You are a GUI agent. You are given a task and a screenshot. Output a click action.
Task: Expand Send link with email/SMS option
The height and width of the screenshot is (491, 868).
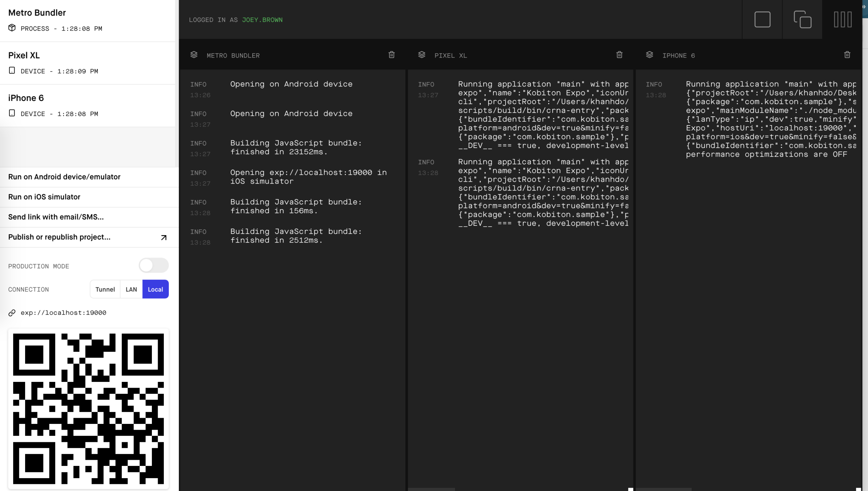56,217
